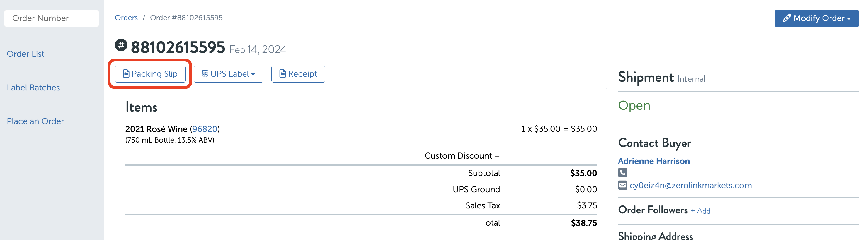
Task: Click the pencil icon on Modify Order
Action: [787, 18]
